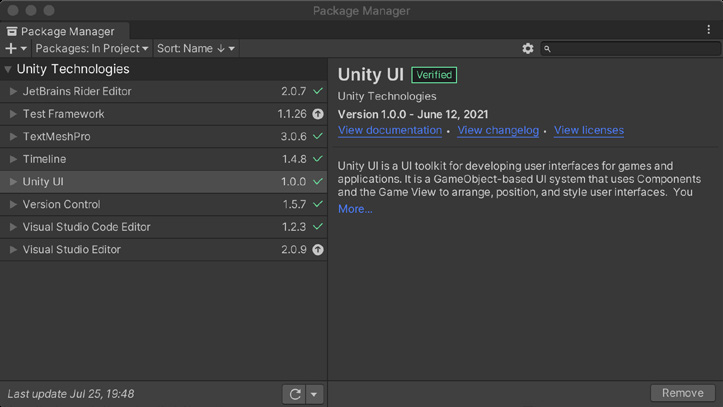Expand Test Framework versions
The height and width of the screenshot is (407, 723).
pos(13,114)
